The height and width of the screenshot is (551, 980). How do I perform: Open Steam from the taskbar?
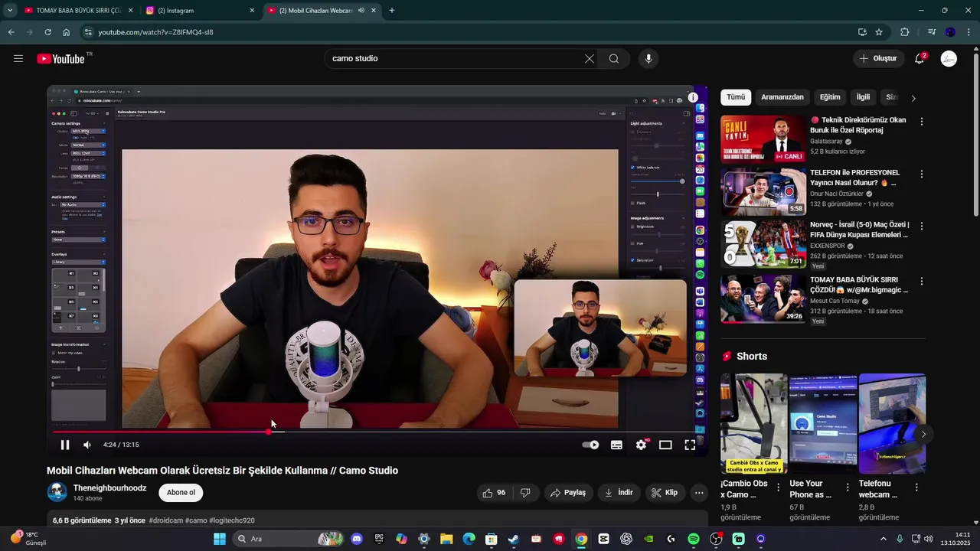514,539
